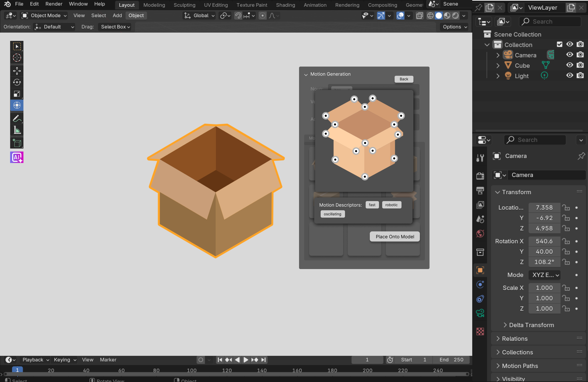Open the Render menu

54,4
